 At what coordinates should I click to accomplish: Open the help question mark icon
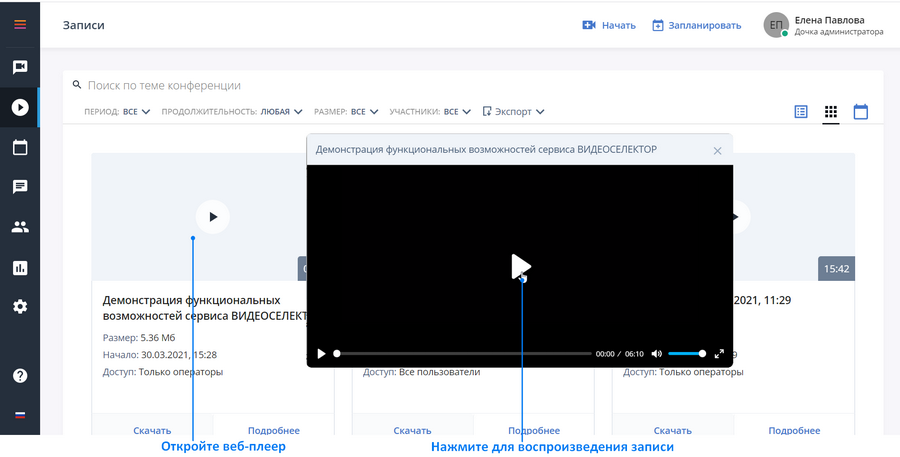(20, 375)
